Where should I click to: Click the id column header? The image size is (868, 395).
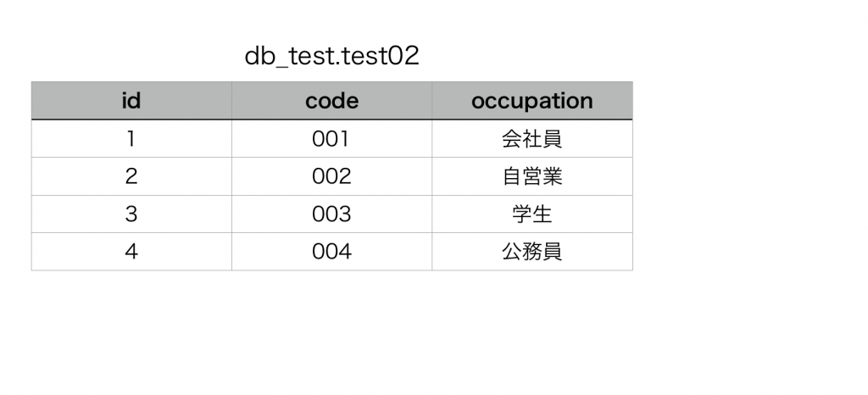[131, 101]
